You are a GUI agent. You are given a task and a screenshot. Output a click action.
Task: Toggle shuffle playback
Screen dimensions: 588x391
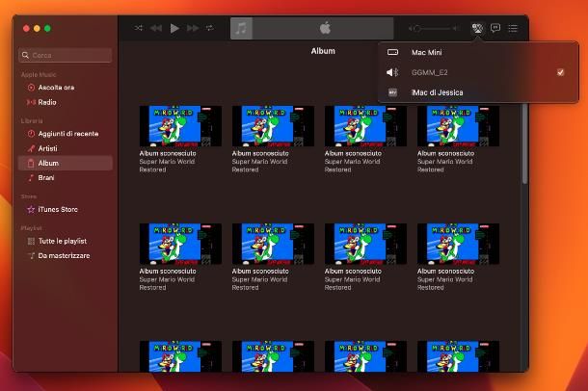click(x=139, y=28)
